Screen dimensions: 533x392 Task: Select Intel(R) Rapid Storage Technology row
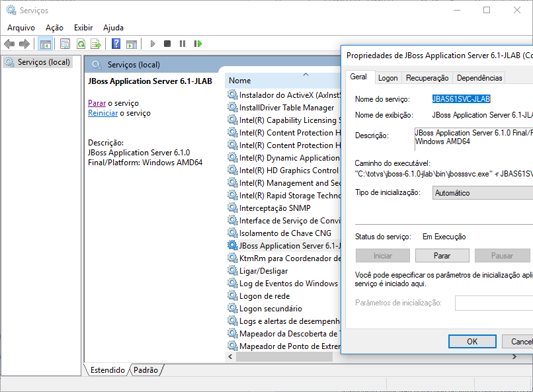284,196
